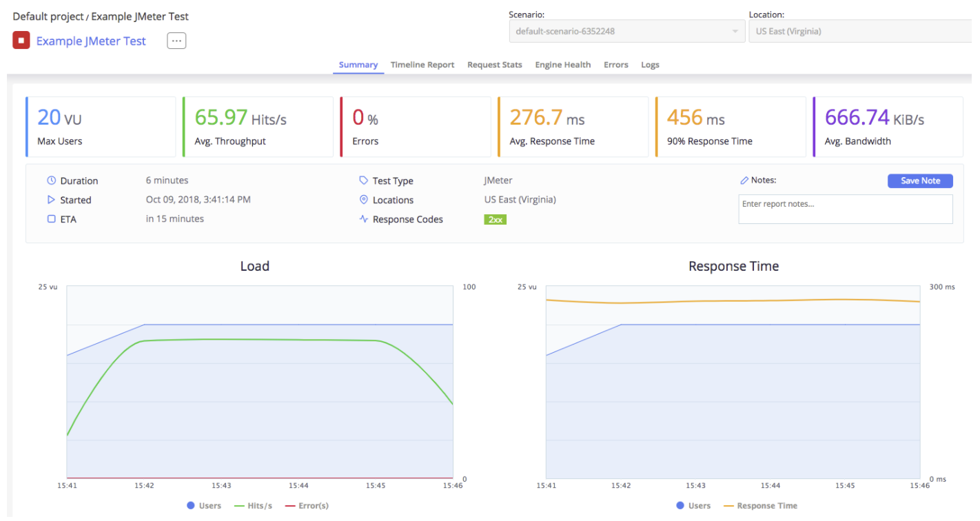Click the Example JMeter Test breadcrumb
The width and height of the screenshot is (980, 521).
(x=140, y=16)
